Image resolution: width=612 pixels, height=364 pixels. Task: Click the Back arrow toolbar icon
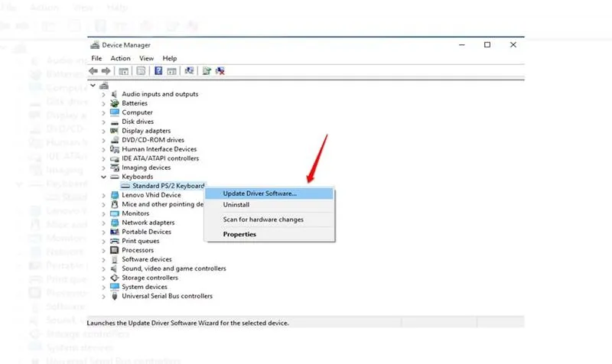click(x=93, y=71)
